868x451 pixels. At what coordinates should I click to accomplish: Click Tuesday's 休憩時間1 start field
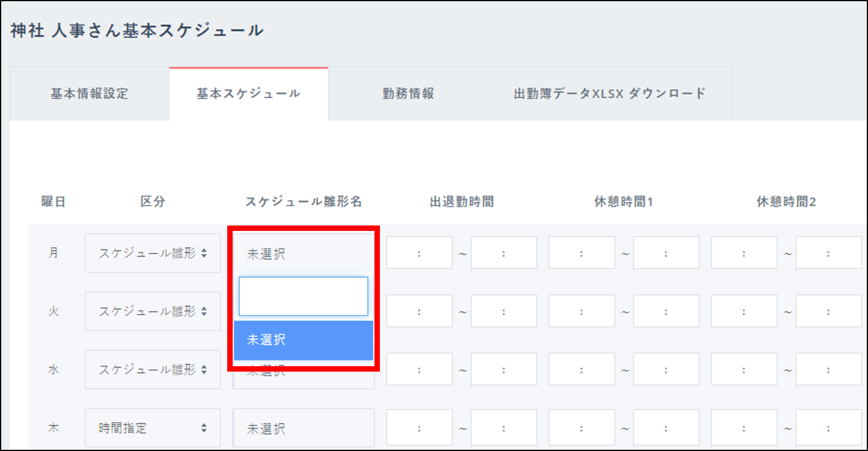coord(581,311)
